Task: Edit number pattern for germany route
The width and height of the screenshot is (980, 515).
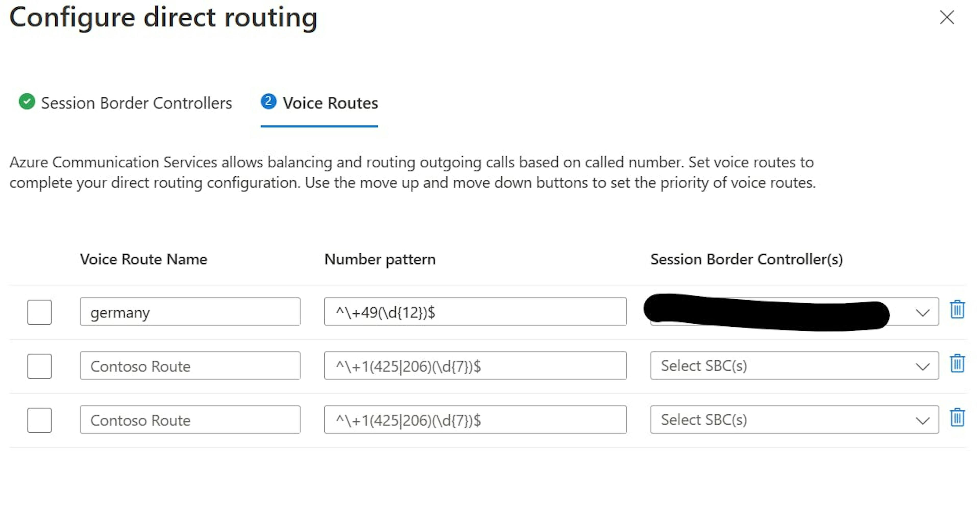Action: 475,312
